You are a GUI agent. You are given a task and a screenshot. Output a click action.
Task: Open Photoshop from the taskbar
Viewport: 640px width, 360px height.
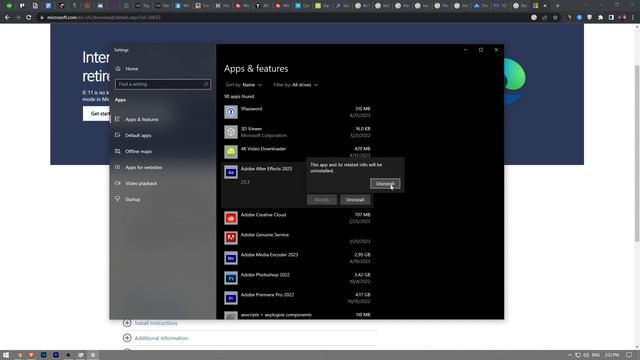(43, 355)
